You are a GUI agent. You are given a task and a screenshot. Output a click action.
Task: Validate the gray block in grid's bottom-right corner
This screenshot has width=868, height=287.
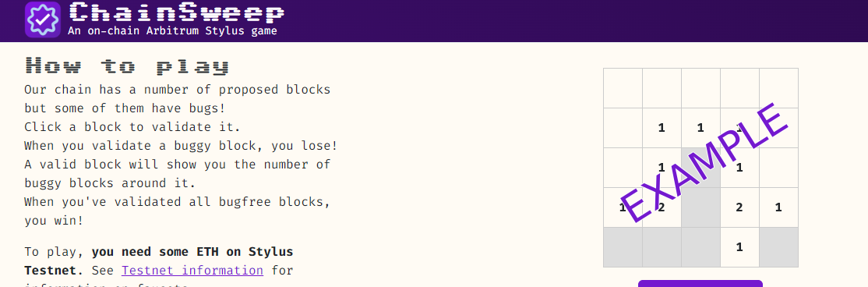tap(779, 247)
